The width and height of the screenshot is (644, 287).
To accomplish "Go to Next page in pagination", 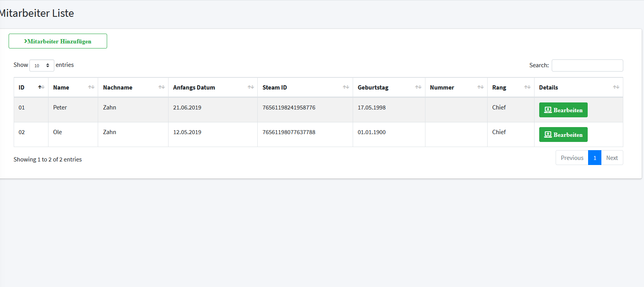I will pos(612,158).
